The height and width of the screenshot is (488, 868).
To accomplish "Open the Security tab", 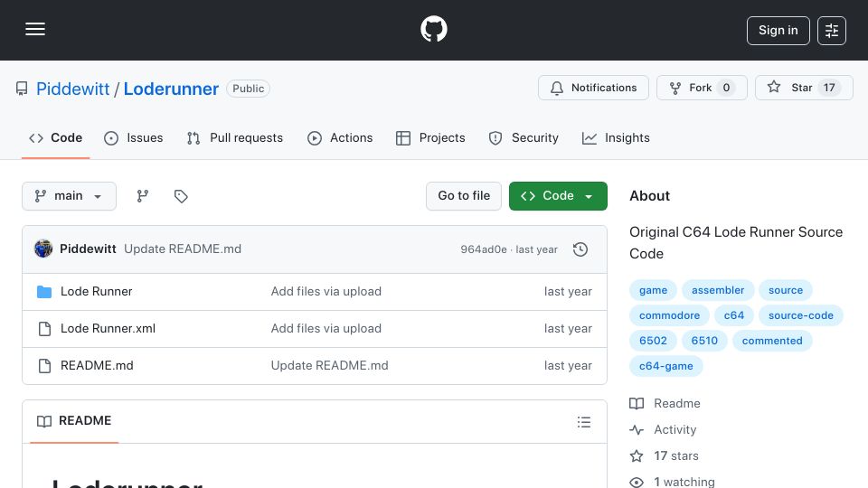I will click(x=524, y=137).
